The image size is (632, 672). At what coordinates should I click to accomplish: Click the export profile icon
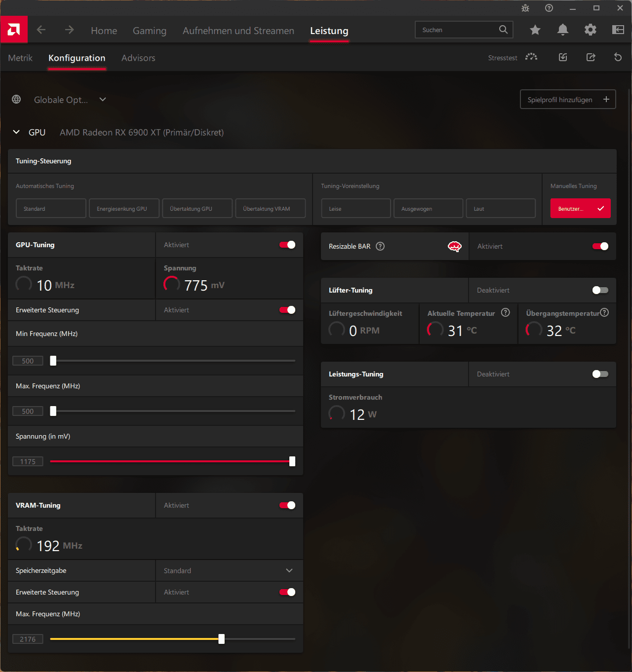tap(591, 57)
